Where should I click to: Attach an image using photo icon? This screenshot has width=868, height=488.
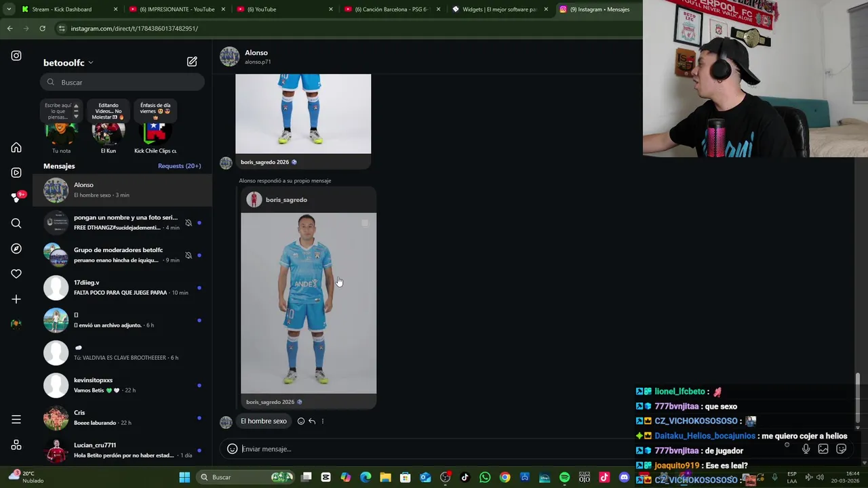823,449
